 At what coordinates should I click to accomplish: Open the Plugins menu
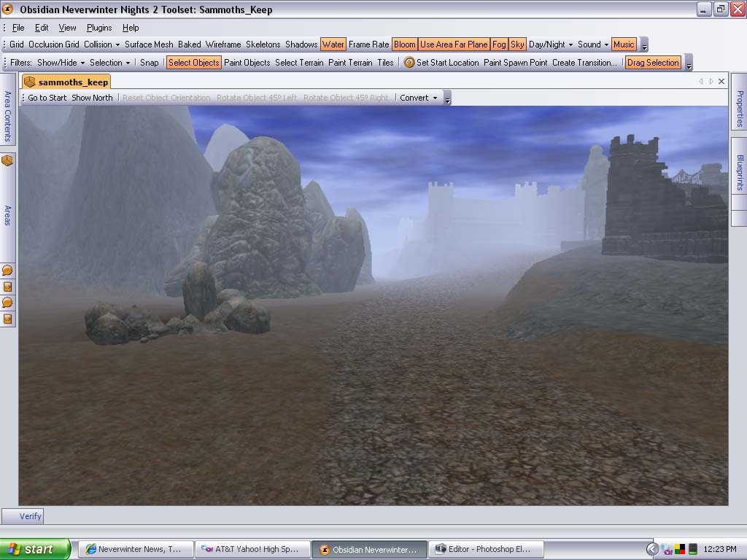tap(99, 28)
